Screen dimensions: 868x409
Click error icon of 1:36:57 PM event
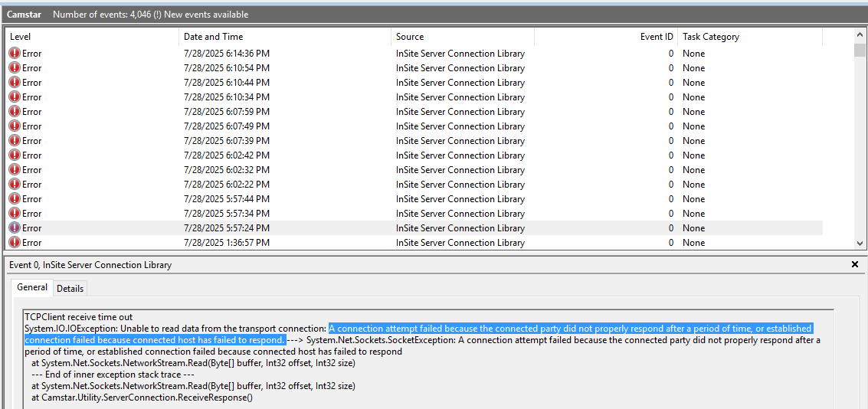15,242
